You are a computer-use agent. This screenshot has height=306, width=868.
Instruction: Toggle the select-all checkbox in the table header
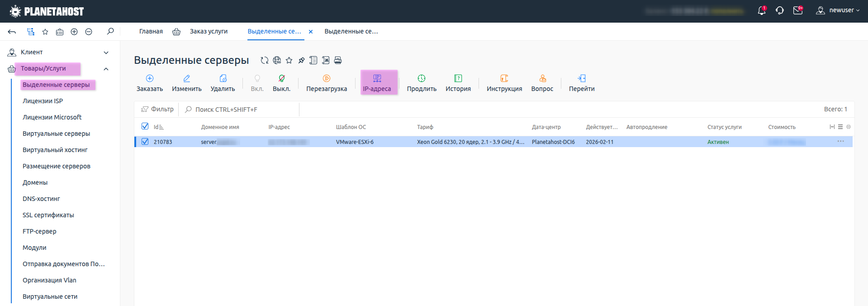click(x=145, y=126)
